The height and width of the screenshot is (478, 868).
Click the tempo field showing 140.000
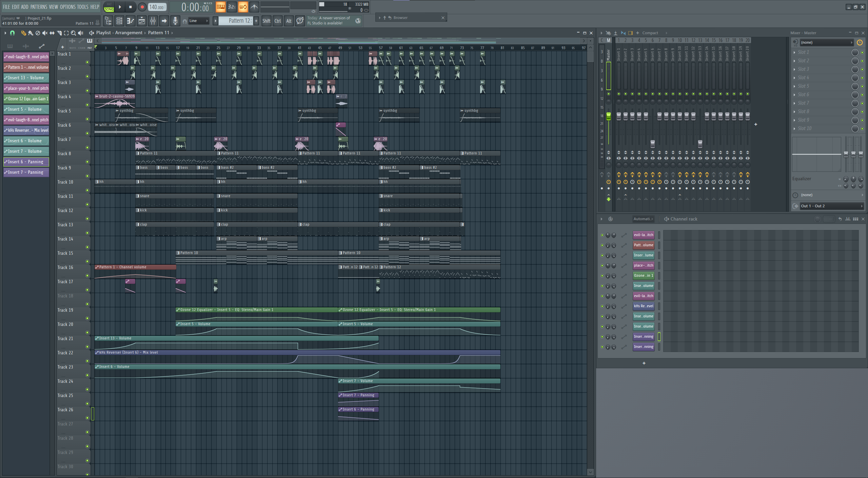157,7
